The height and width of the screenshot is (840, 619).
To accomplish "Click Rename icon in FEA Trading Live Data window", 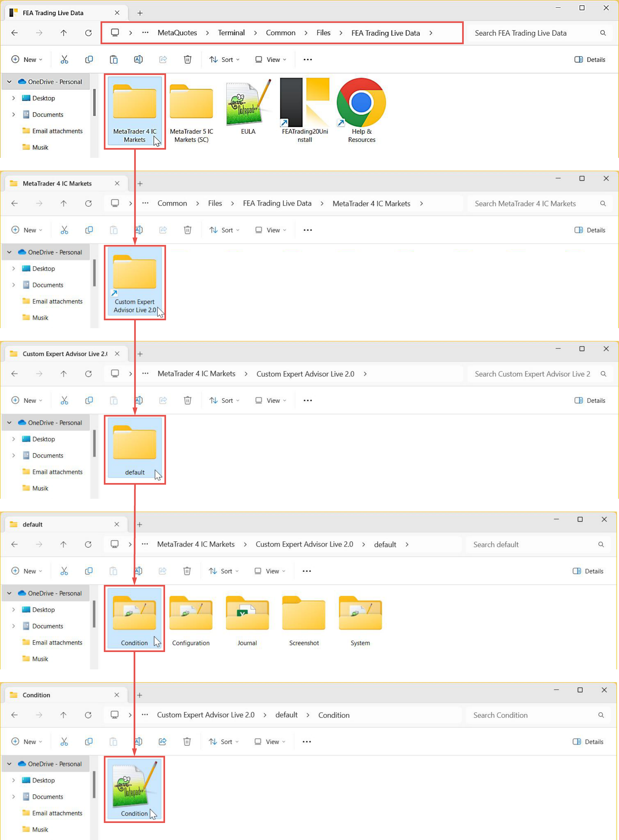I will point(138,60).
